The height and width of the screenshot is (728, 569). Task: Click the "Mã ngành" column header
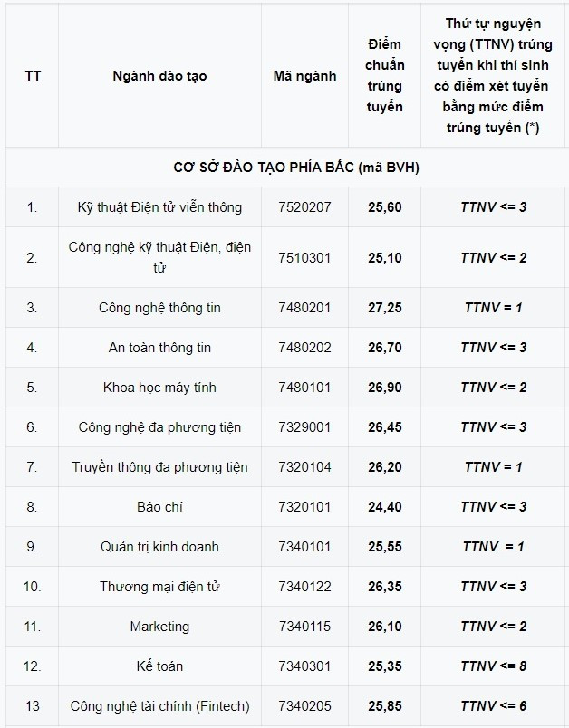pyautogui.click(x=304, y=76)
